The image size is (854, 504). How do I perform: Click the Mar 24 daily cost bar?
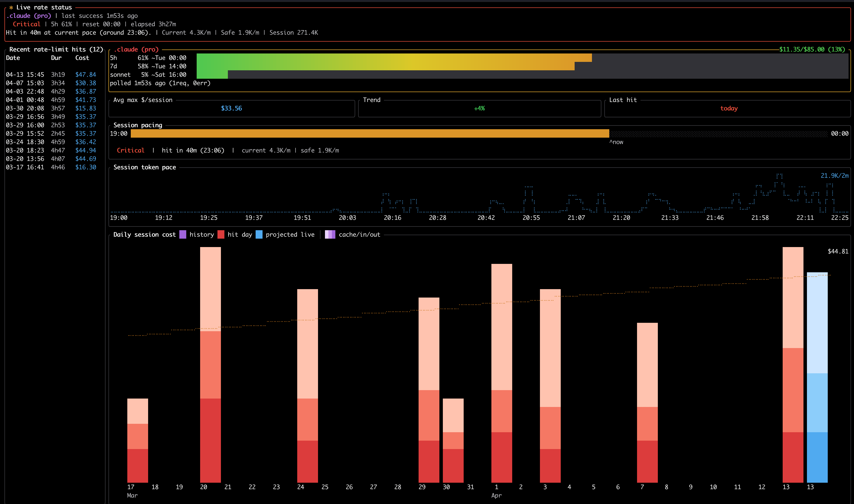[x=307, y=386]
